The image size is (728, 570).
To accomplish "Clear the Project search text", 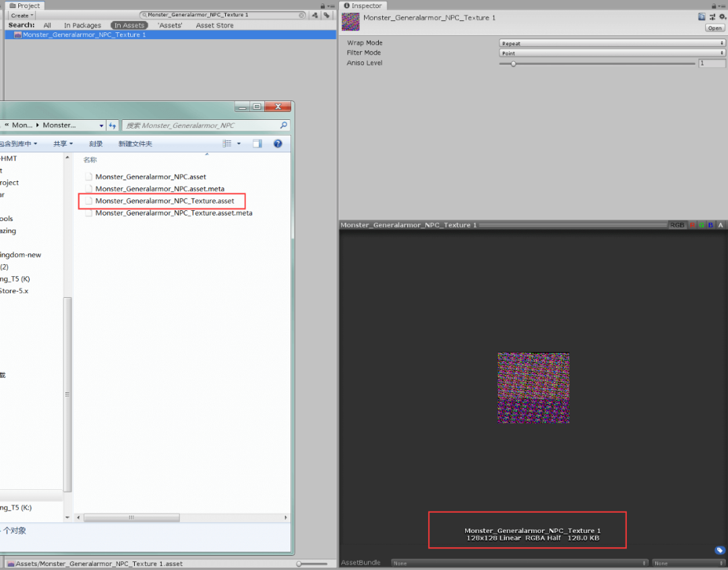I will pyautogui.click(x=302, y=15).
